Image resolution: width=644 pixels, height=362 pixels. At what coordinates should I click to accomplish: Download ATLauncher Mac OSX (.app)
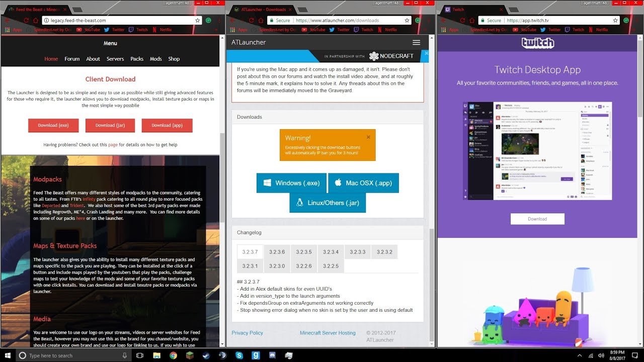363,183
